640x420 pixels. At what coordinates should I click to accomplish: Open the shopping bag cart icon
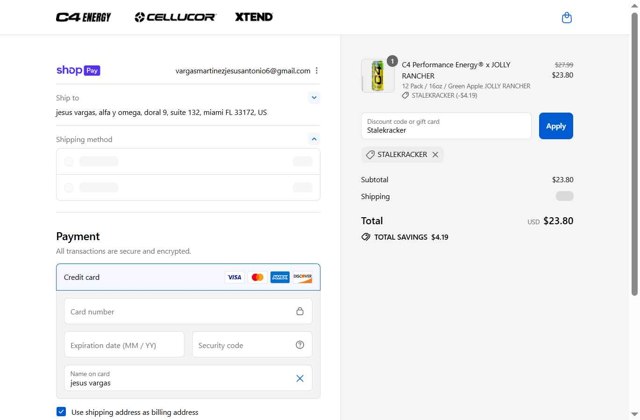567,18
